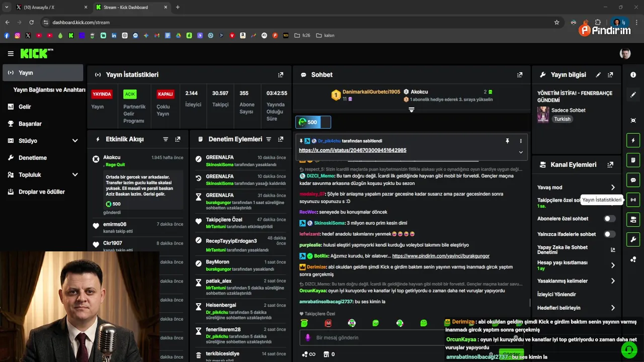Click the 500 channel points progress pill
644x362 pixels.
click(313, 122)
